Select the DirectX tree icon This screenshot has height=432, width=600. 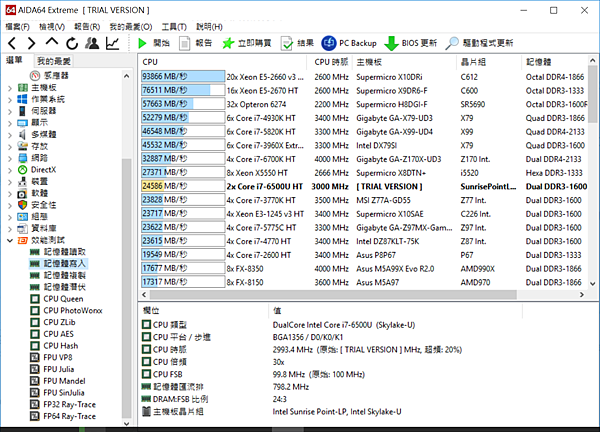pos(23,170)
